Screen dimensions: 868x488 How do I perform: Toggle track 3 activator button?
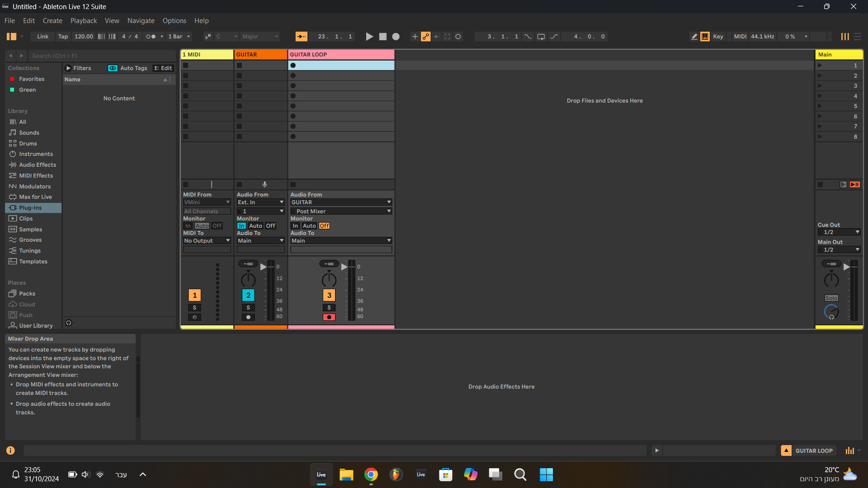(329, 296)
